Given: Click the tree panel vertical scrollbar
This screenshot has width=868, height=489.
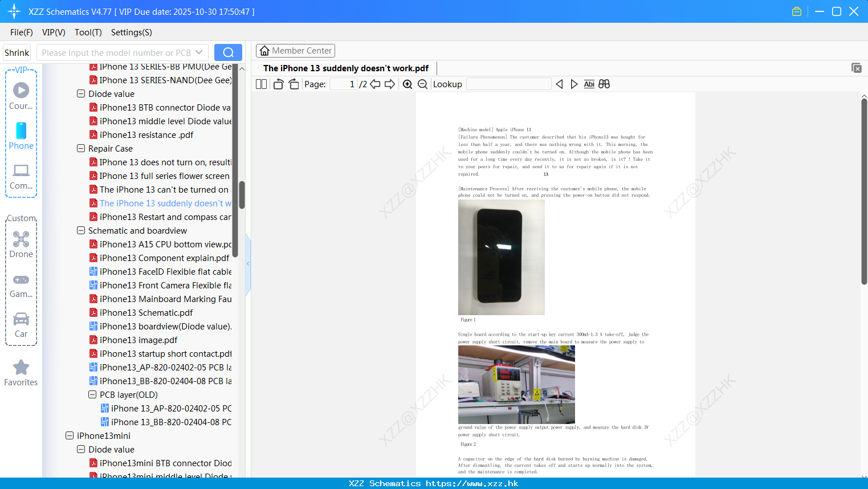Looking at the screenshot, I should 242,195.
